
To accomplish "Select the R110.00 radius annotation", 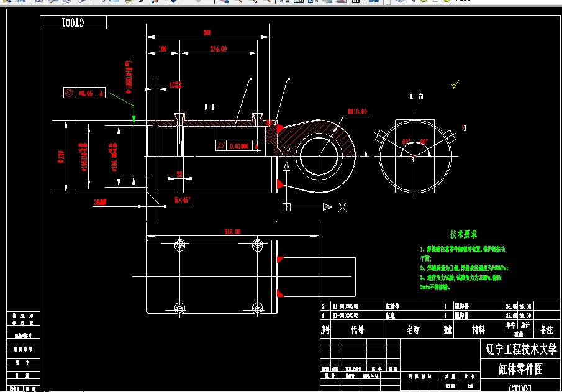I will pos(357,112).
